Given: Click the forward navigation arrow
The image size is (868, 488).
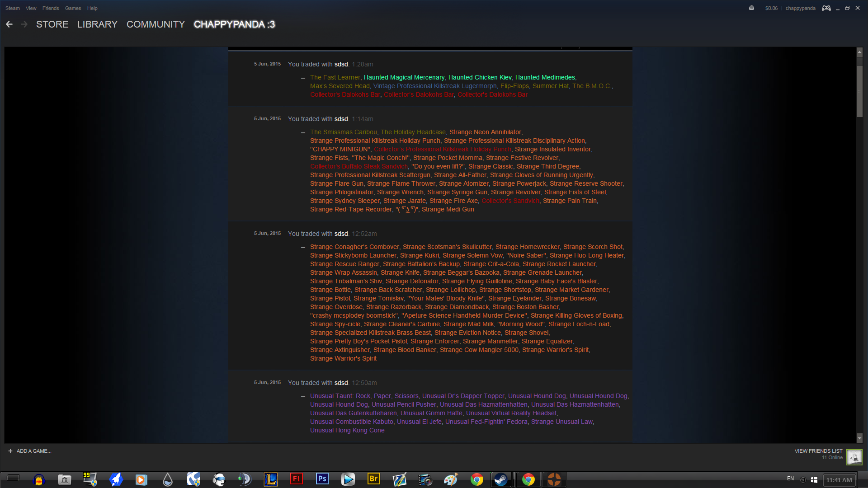Looking at the screenshot, I should [24, 24].
